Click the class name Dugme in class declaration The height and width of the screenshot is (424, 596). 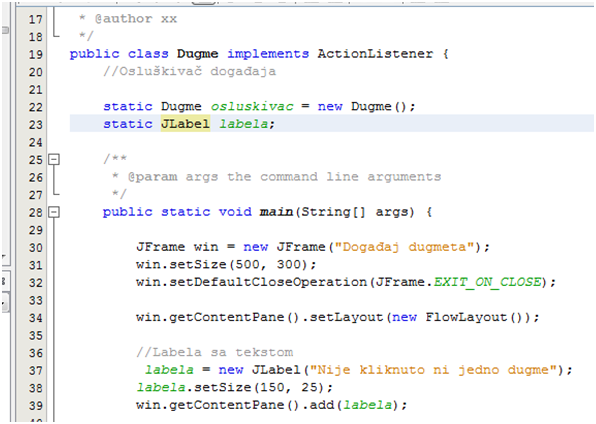pos(197,54)
